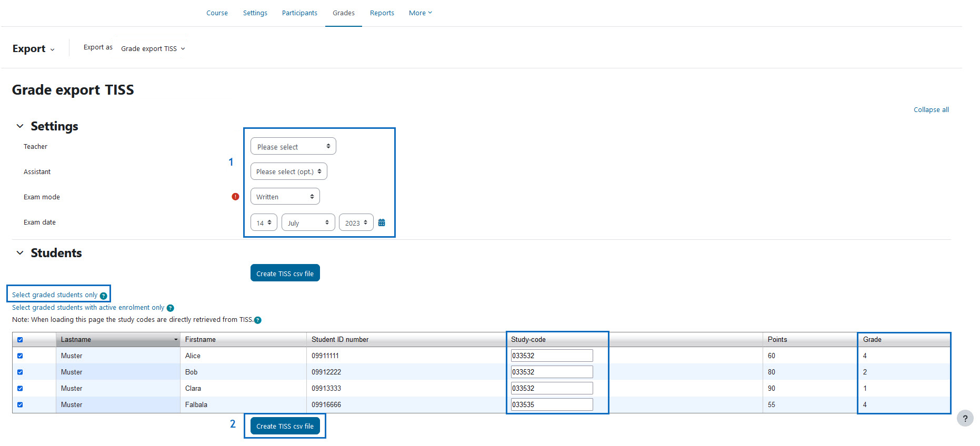This screenshot has height=446, width=980.
Task: Click the Collapse all link
Action: pyautogui.click(x=931, y=110)
